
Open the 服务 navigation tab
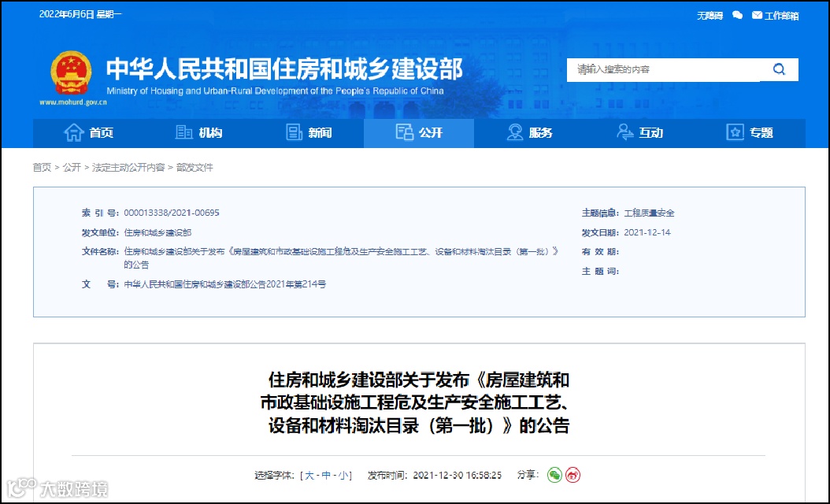point(529,133)
